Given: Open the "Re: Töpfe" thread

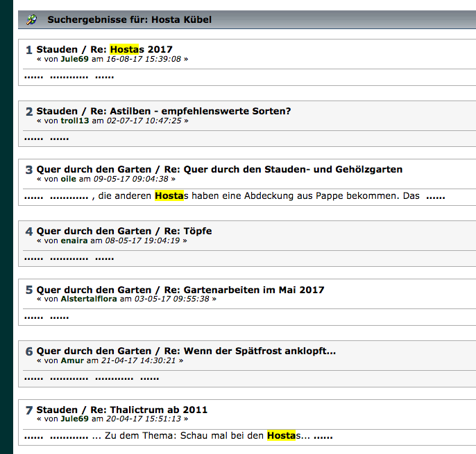Looking at the screenshot, I should (x=187, y=231).
